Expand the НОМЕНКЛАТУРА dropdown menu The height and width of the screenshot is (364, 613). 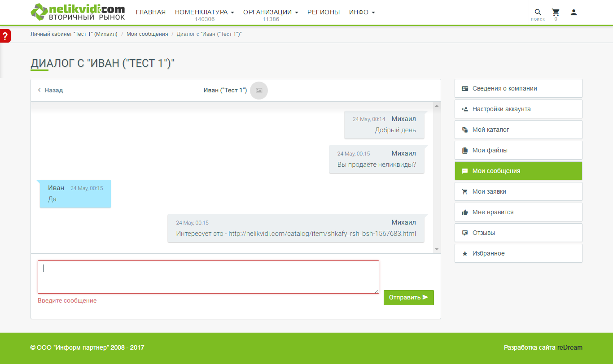point(205,12)
